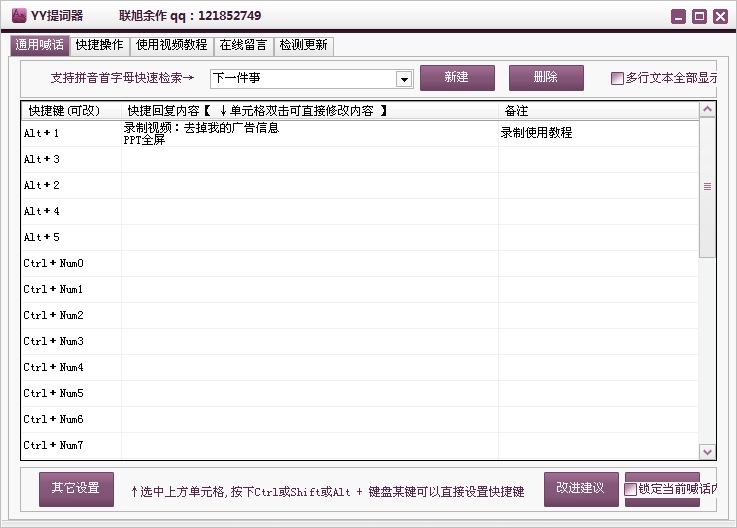Click the YY提词器 app icon in title bar
The height and width of the screenshot is (528, 737).
[18, 16]
